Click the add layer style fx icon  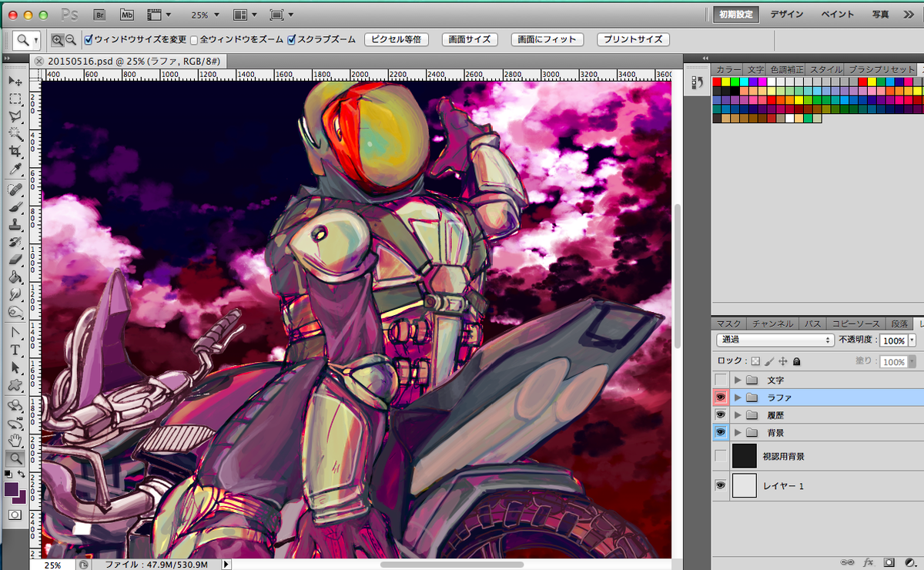click(x=869, y=562)
